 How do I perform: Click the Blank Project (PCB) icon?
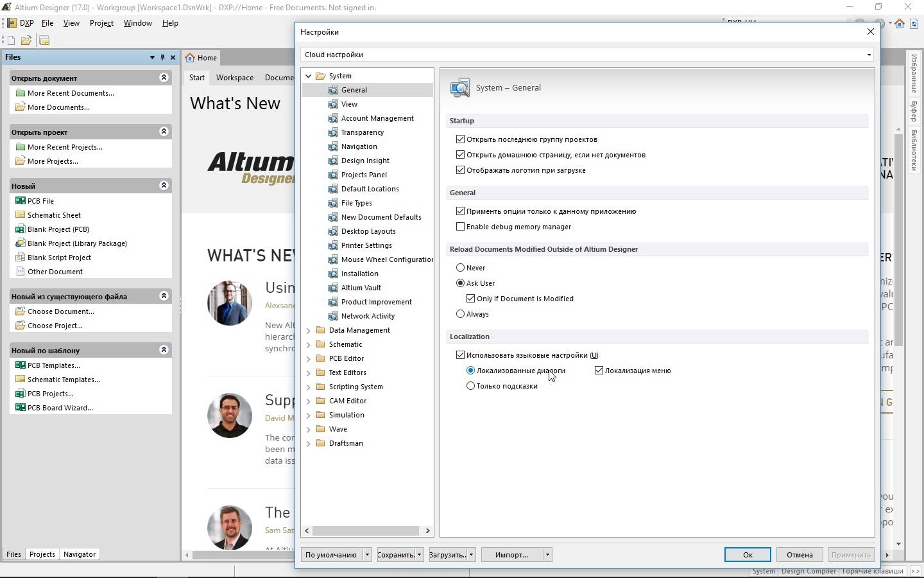20,229
